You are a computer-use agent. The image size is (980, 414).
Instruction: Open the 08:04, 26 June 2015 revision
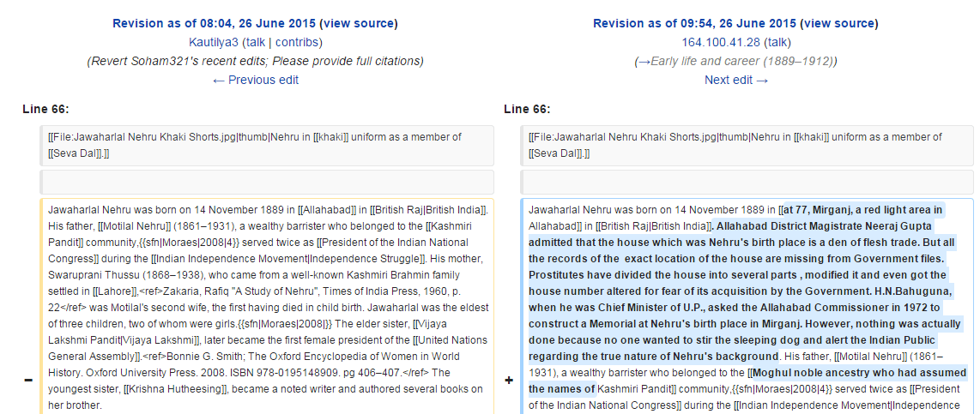214,23
